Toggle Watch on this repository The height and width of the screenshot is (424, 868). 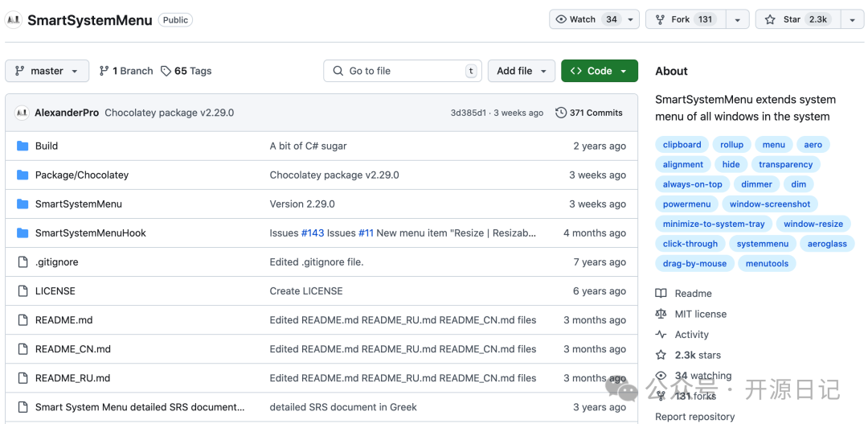coord(585,19)
